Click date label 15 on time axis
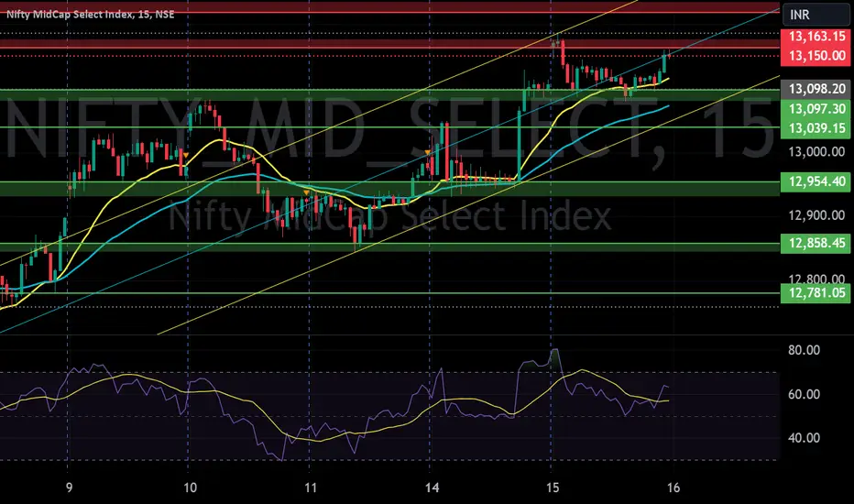 553,488
